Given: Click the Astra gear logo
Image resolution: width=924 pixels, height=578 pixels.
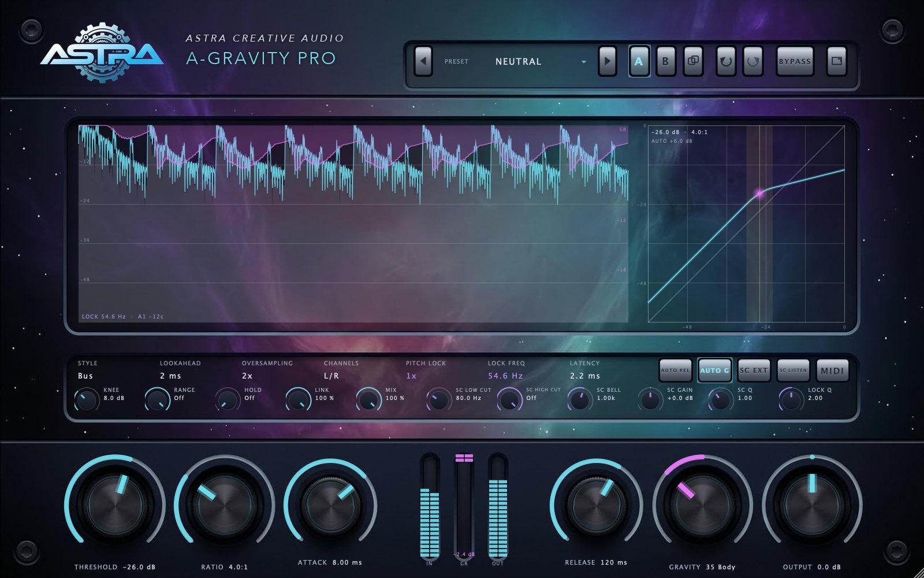Looking at the screenshot, I should pos(102,53).
